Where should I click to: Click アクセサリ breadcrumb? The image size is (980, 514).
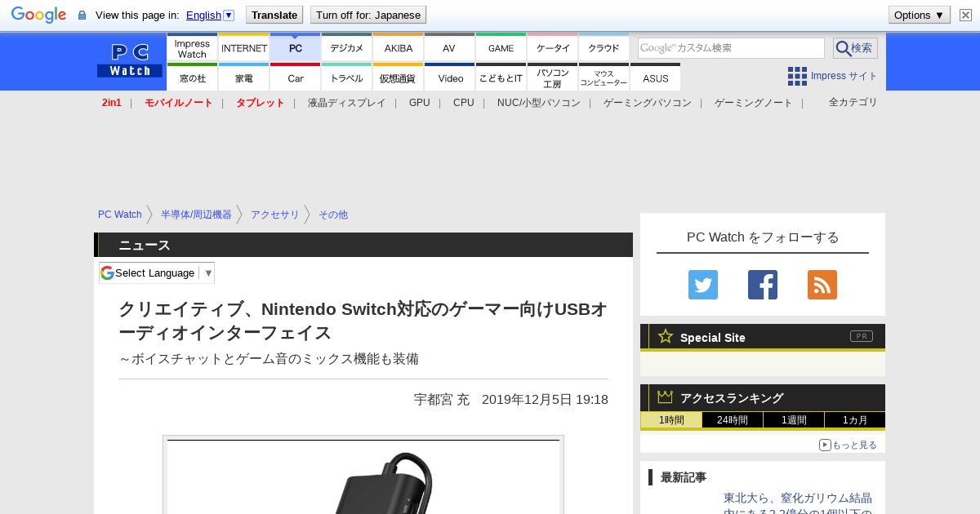pyautogui.click(x=275, y=215)
